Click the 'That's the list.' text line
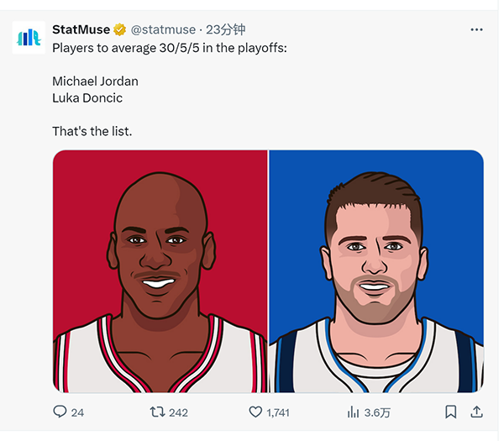Screen dimensions: 504x441 click(x=92, y=131)
